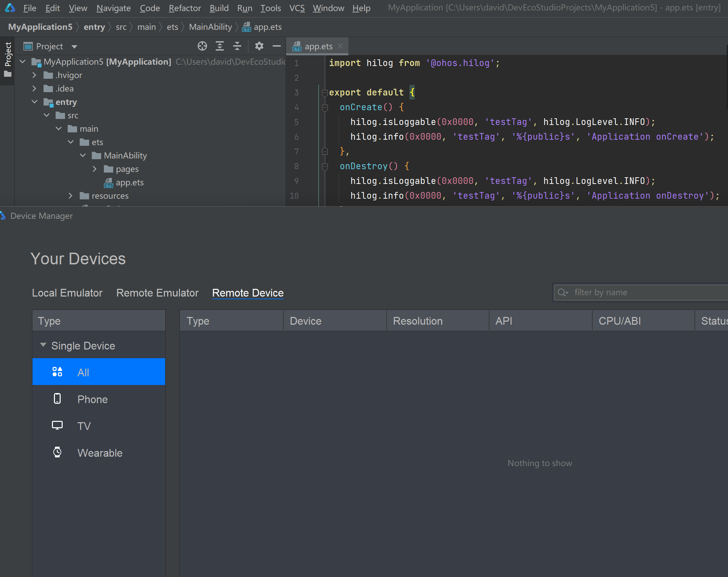Screen dimensions: 728x577
Task: Expand the .hvigor folder
Action: point(35,75)
